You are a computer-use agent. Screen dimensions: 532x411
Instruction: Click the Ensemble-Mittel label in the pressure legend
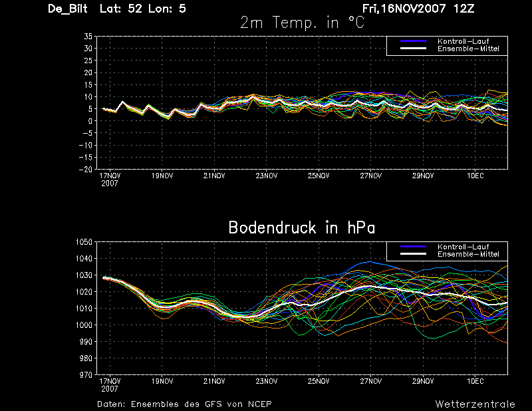[468, 254]
